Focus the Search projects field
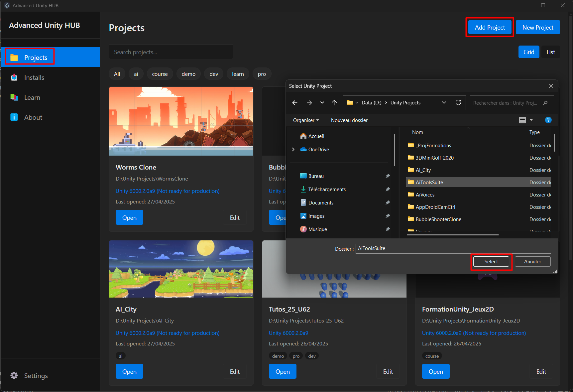 point(171,52)
